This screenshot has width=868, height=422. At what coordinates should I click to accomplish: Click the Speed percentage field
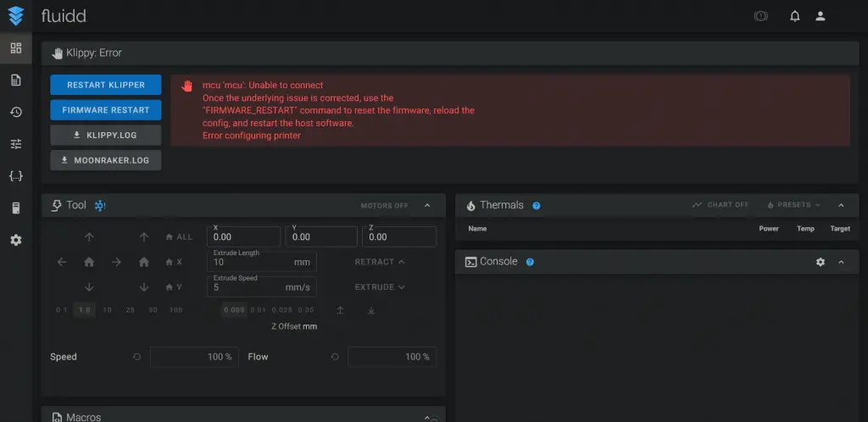click(x=194, y=357)
